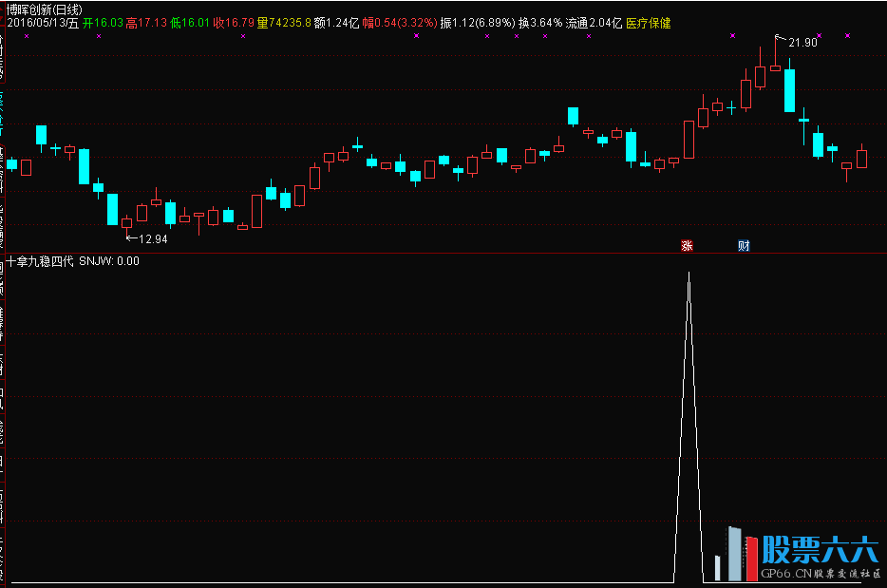Click the magenta x marker left of 21.90
887x588 pixels.
[732, 36]
